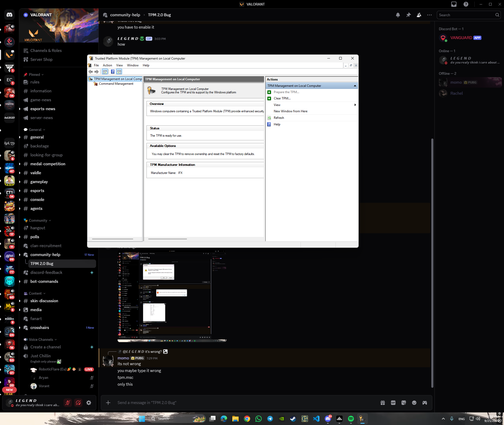Show pinned messages pin icon
This screenshot has height=425, width=504.
point(408,15)
